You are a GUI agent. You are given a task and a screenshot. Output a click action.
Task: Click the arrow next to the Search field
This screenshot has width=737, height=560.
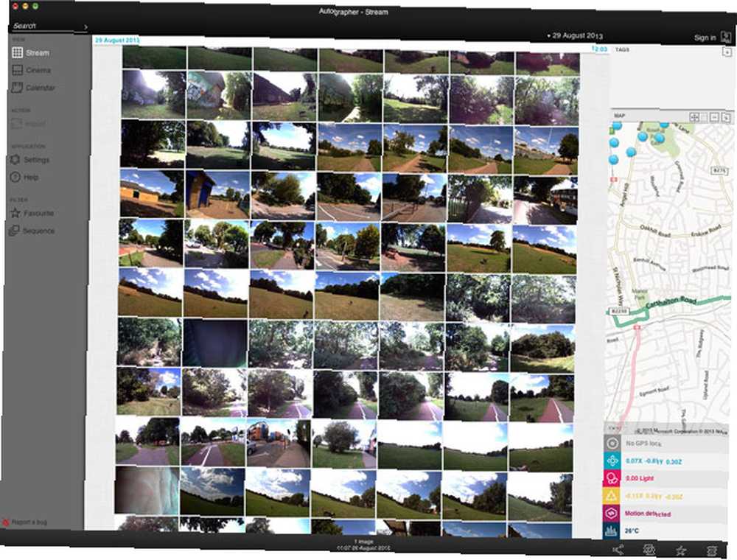click(85, 27)
